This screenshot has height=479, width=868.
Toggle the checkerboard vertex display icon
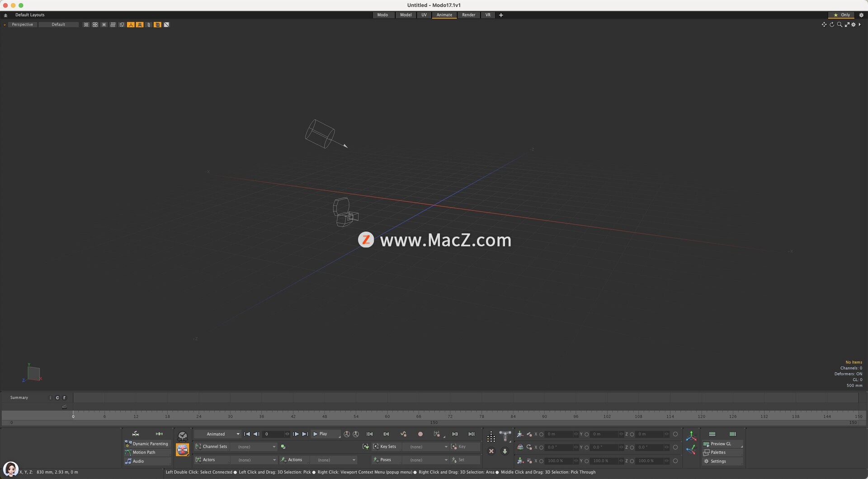click(x=86, y=24)
